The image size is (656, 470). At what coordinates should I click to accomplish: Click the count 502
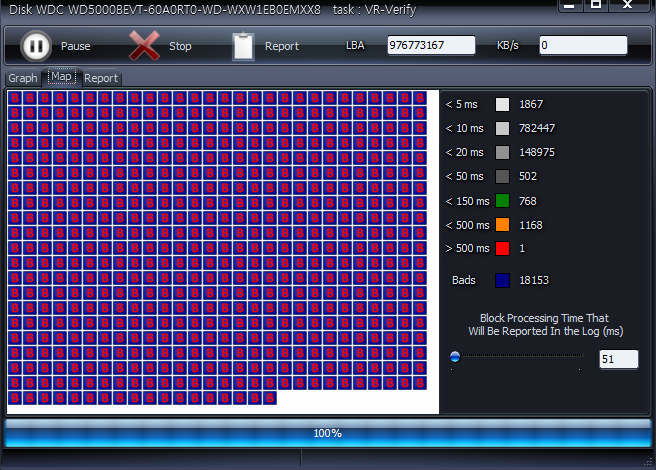[x=528, y=176]
